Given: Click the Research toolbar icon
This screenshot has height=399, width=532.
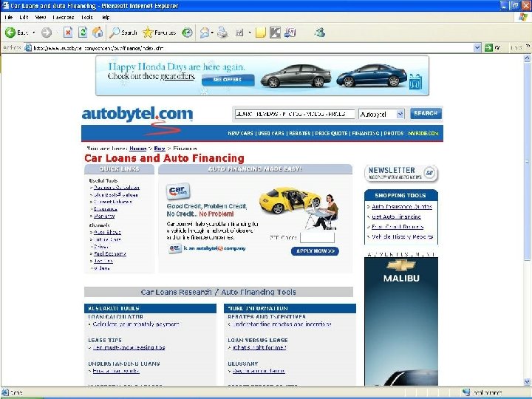Looking at the screenshot, I should click(290, 33).
